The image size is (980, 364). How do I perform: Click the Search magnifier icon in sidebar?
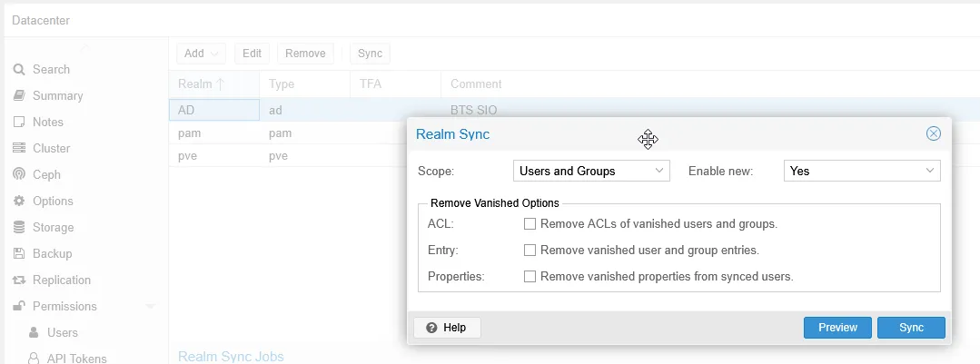click(x=18, y=70)
